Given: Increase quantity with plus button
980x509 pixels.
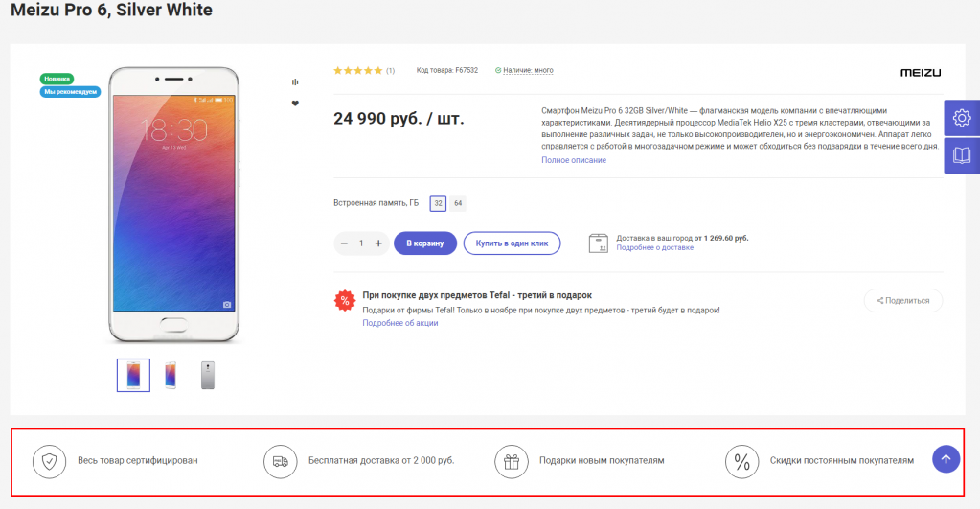Looking at the screenshot, I should coord(378,243).
